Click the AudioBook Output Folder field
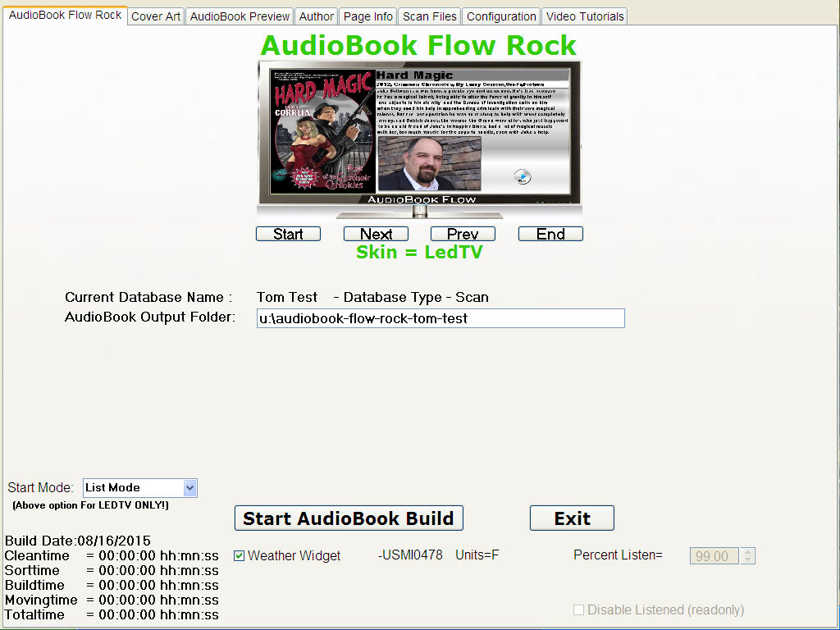This screenshot has width=840, height=630. coord(441,318)
